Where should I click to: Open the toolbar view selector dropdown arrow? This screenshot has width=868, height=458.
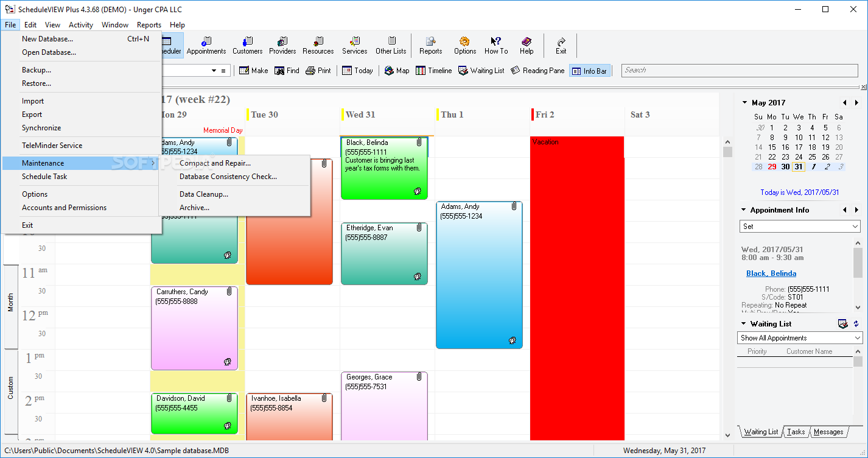(x=214, y=71)
